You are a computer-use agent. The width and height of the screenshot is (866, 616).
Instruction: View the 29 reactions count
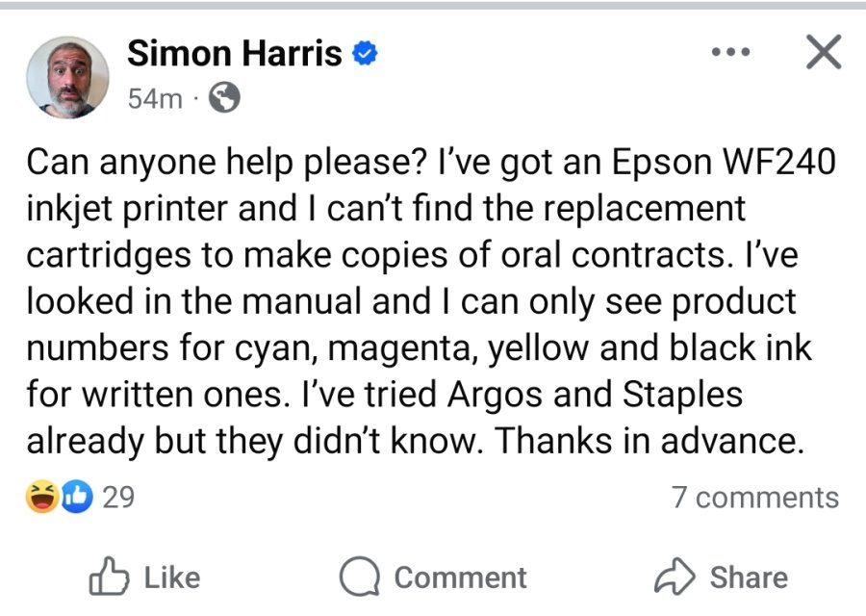[x=118, y=498]
